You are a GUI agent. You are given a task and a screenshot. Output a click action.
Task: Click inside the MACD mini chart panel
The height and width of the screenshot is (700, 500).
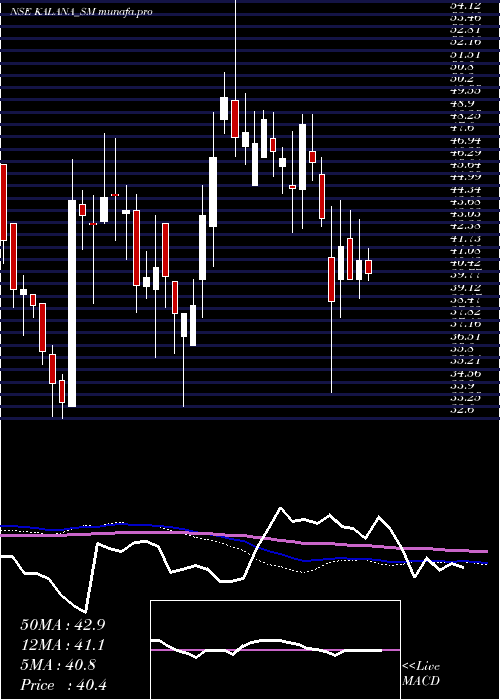click(x=275, y=650)
